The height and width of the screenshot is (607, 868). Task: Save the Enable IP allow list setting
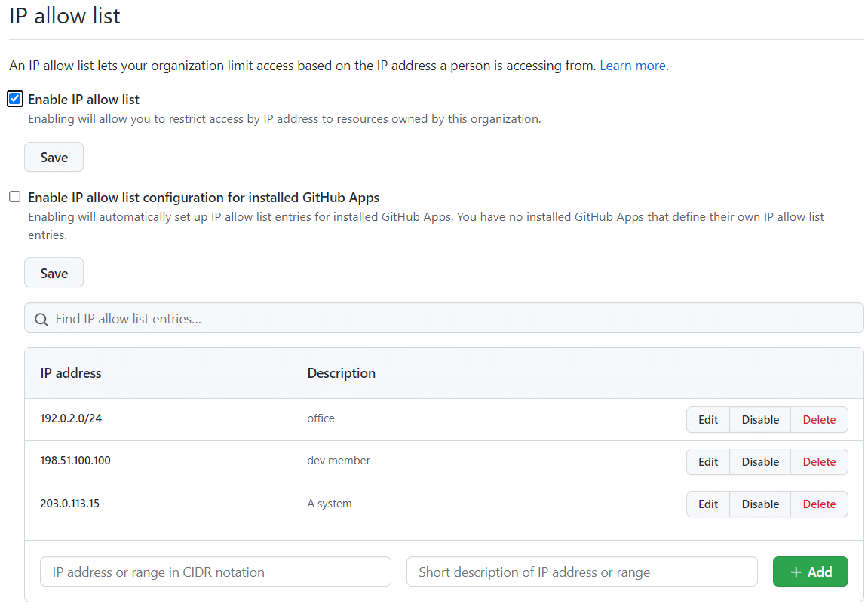(53, 157)
